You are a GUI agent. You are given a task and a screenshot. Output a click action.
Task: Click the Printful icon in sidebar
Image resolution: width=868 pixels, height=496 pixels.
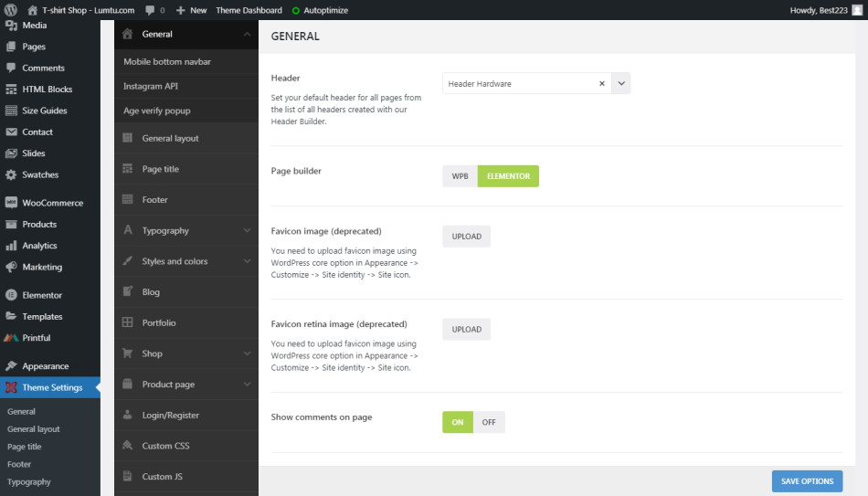(11, 338)
